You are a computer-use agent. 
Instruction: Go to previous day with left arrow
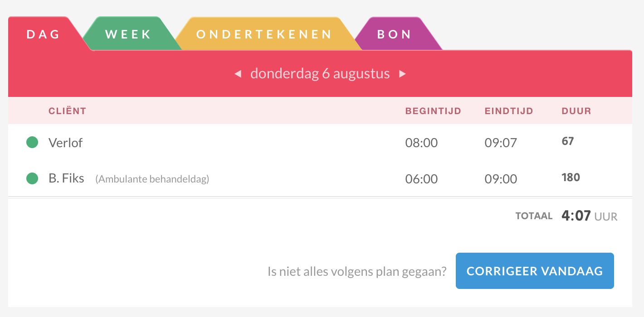238,74
